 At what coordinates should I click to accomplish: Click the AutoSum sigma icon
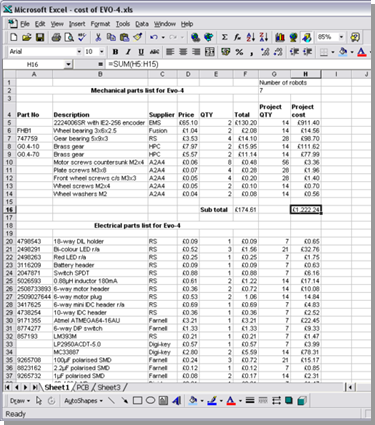(225, 37)
